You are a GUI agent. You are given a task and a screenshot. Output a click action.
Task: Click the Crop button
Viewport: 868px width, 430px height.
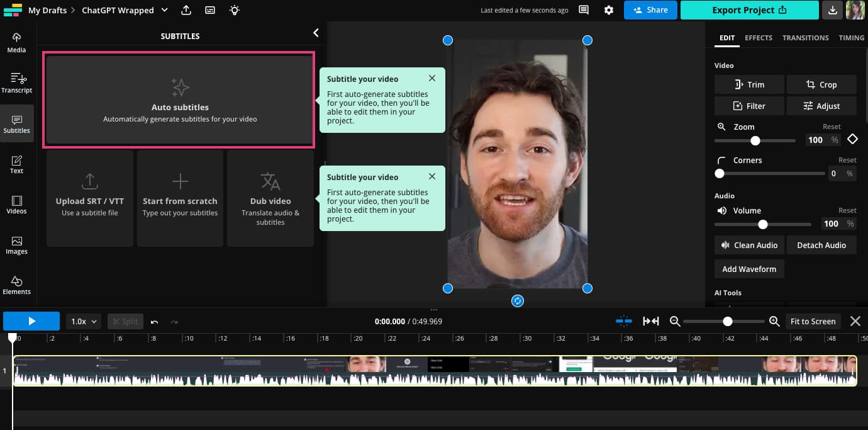click(x=821, y=84)
